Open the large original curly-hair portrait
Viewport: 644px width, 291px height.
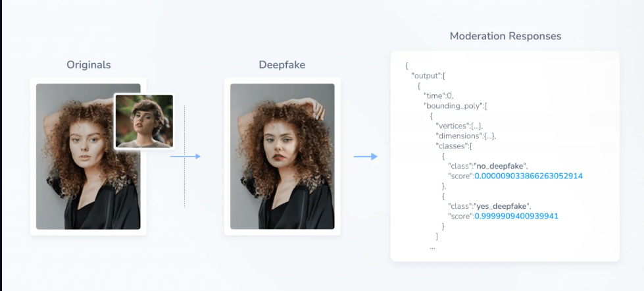coord(88,156)
